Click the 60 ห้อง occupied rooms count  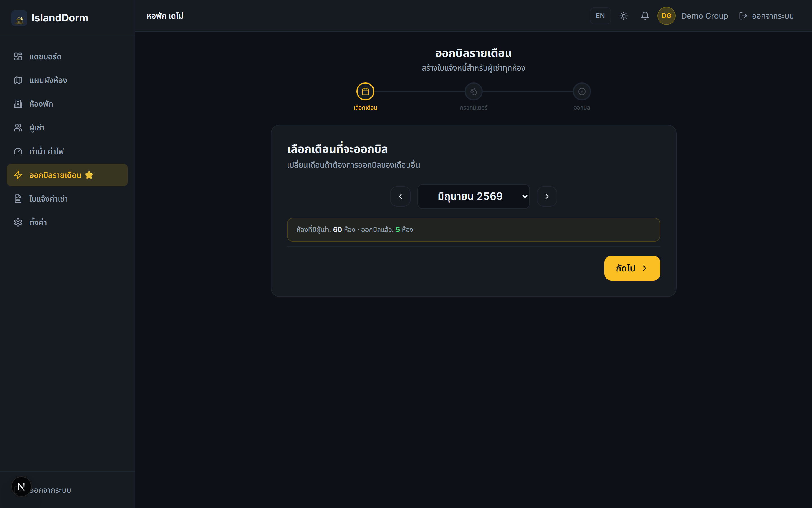344,230
